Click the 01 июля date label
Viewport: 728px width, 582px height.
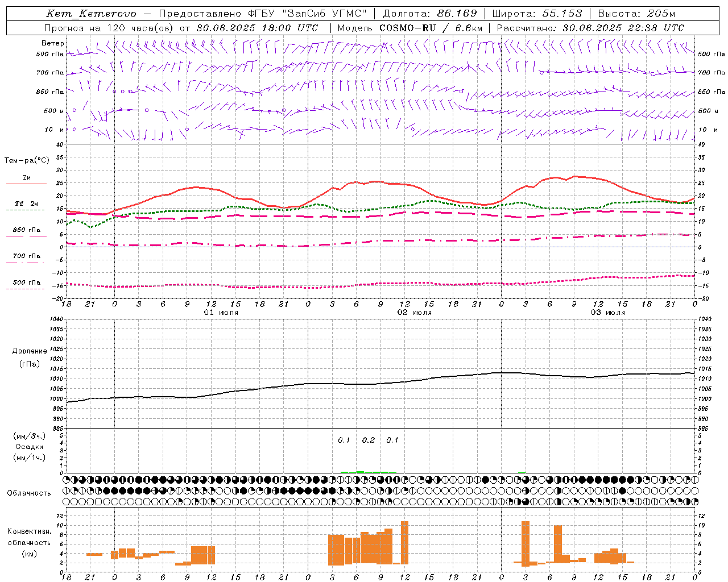coord(221,313)
